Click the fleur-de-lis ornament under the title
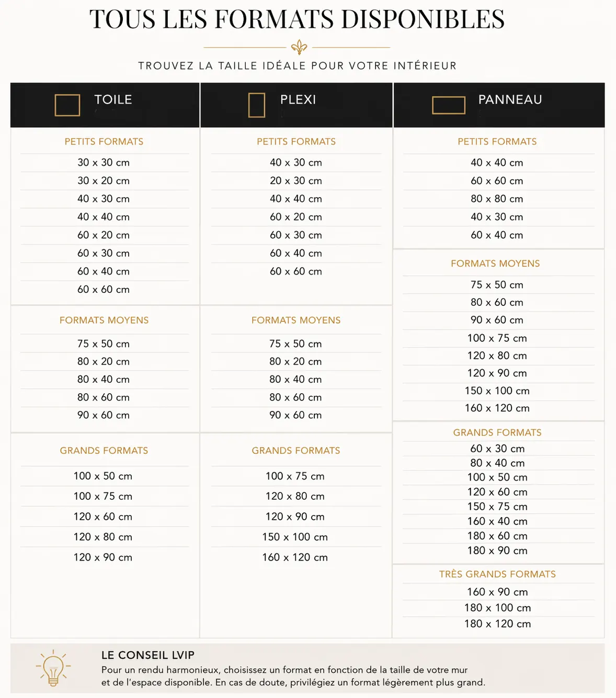616x698 pixels. 299,48
